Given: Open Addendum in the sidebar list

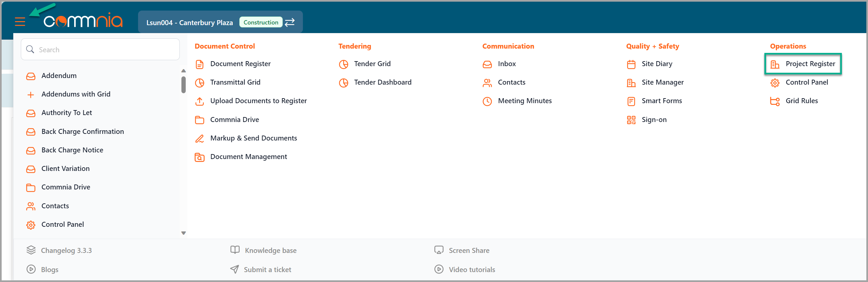Looking at the screenshot, I should point(59,75).
